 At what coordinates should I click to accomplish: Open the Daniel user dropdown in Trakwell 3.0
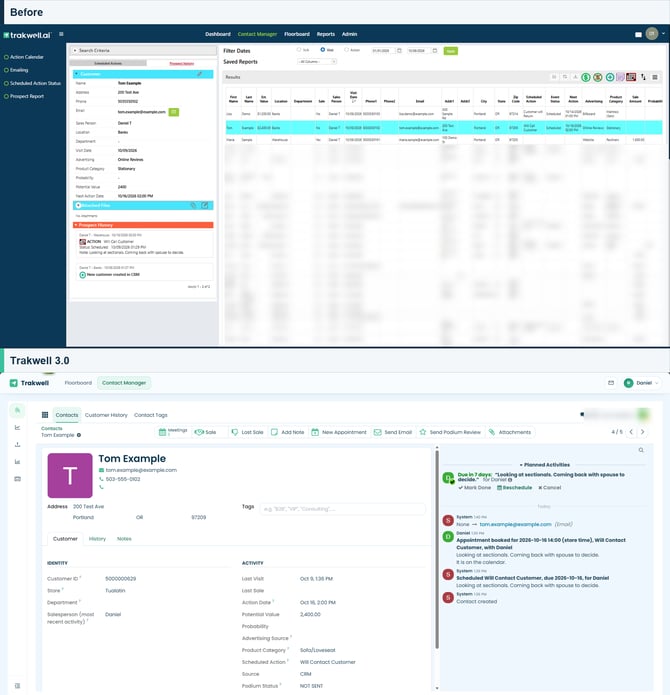tap(641, 383)
